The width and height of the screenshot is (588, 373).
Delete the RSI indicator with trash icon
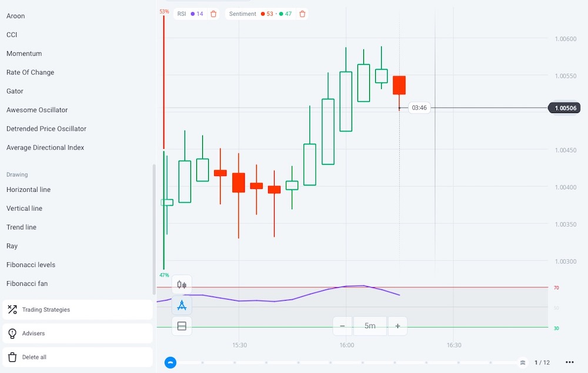pos(213,14)
